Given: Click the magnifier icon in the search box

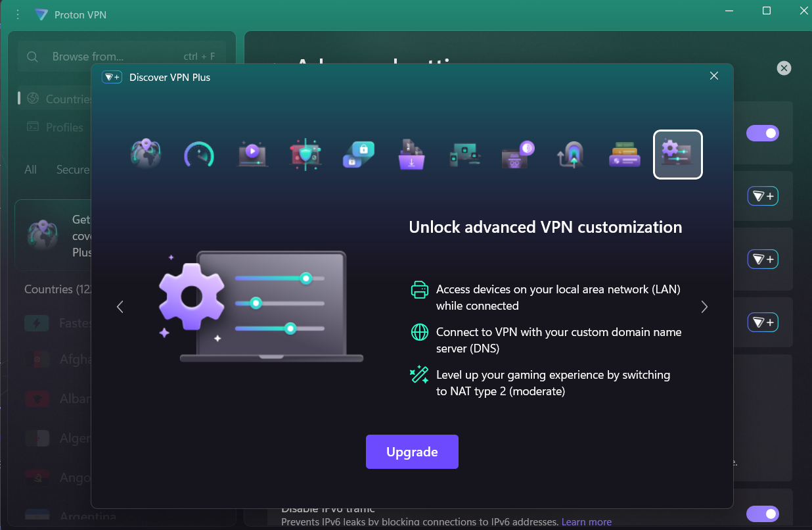Looking at the screenshot, I should click(32, 57).
